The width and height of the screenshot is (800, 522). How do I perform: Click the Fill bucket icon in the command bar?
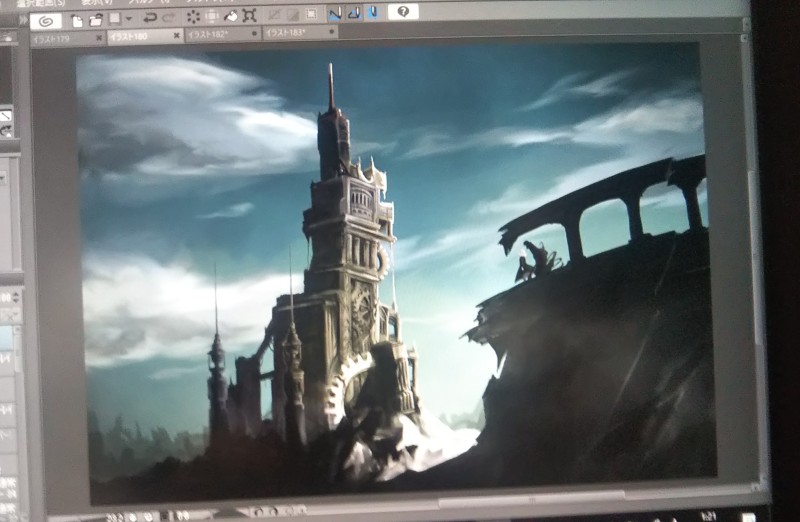pos(231,16)
